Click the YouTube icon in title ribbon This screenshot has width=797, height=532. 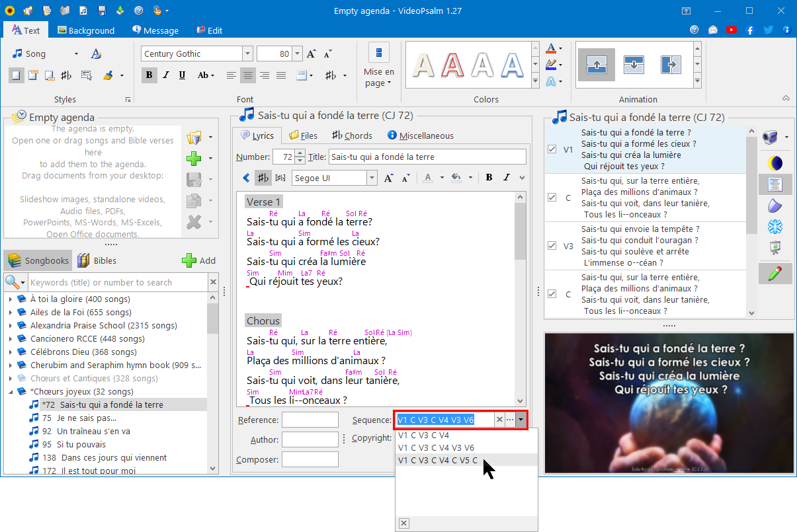point(731,30)
